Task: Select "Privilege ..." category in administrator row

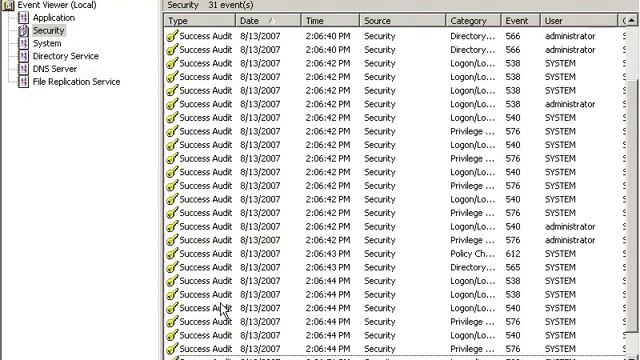Action: coord(472,240)
